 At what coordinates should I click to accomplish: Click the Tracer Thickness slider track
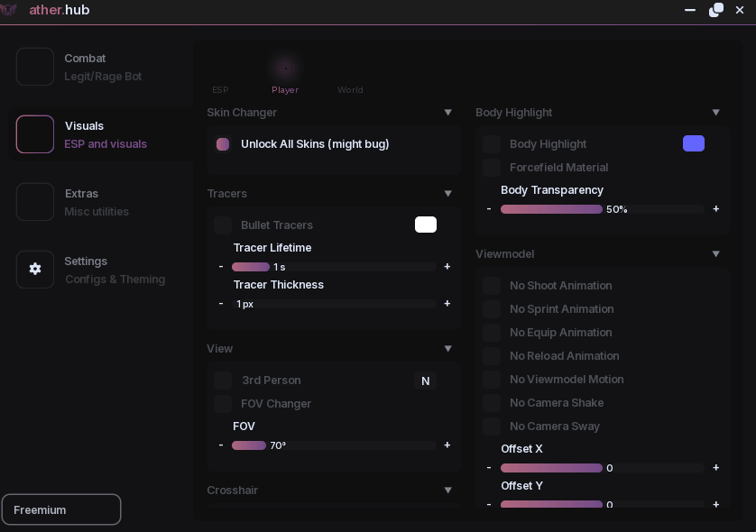[x=334, y=304]
